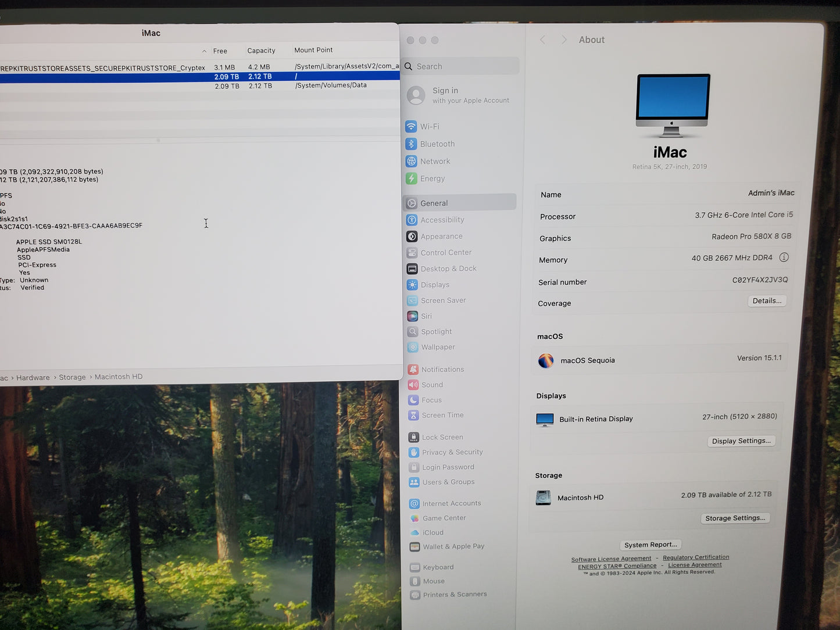This screenshot has height=630, width=840.
Task: Open Spotlight icon in sidebar
Action: point(413,331)
